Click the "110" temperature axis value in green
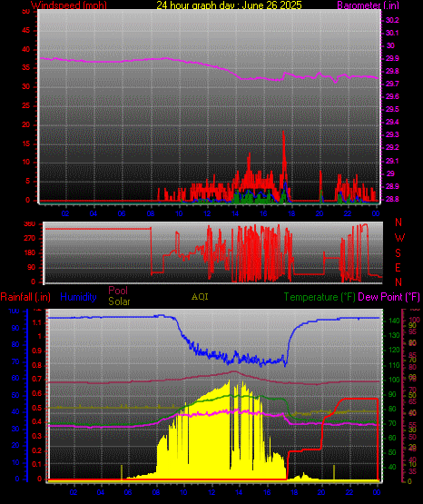This screenshot has width=423, height=504. pos(394,365)
